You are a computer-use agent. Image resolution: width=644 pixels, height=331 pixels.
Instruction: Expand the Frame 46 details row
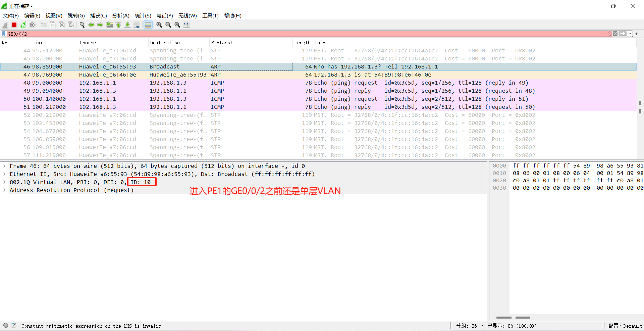pos(5,166)
